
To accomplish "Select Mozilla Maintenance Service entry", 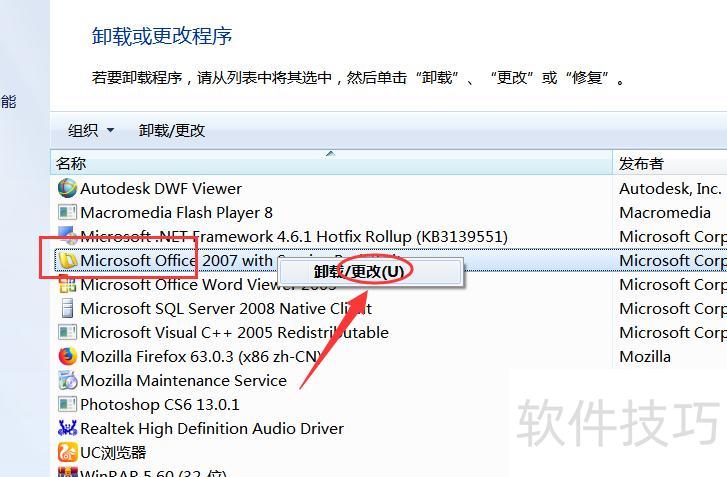I will tap(183, 381).
